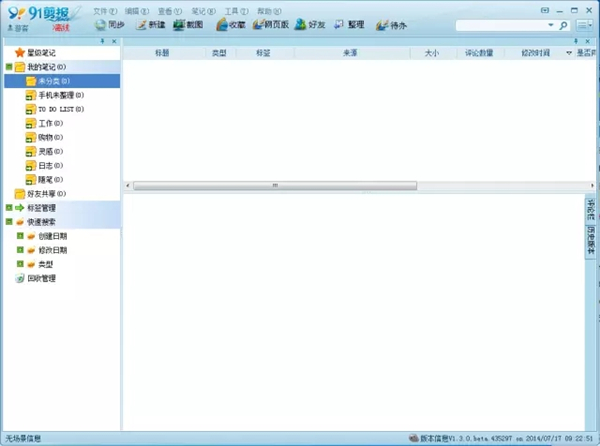
Task: Collapse the 我的笔记 tree node
Action: coord(8,66)
